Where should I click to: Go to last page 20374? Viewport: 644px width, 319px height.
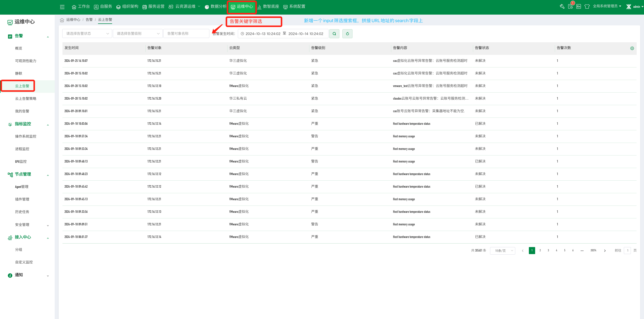pos(593,251)
